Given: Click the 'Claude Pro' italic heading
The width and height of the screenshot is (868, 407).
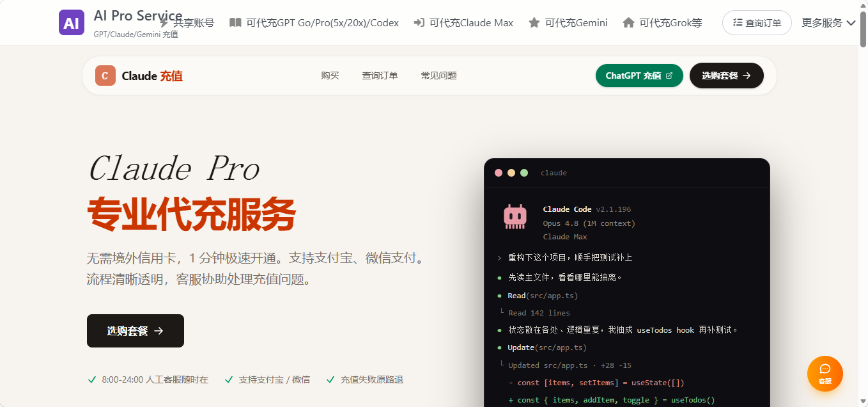Looking at the screenshot, I should tap(173, 169).
